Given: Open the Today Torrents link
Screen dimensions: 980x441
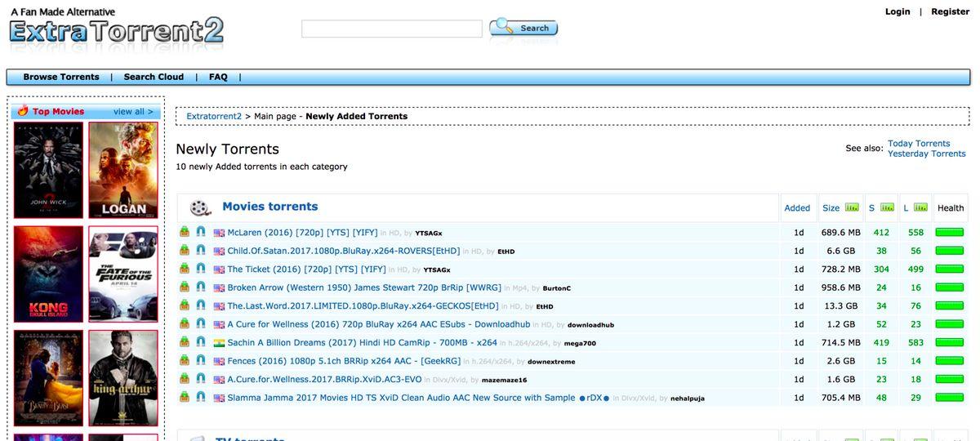Looking at the screenshot, I should click(919, 144).
